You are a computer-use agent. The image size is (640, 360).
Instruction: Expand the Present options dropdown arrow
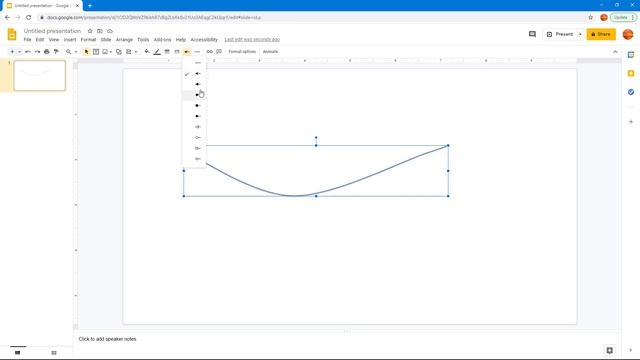pyautogui.click(x=580, y=34)
